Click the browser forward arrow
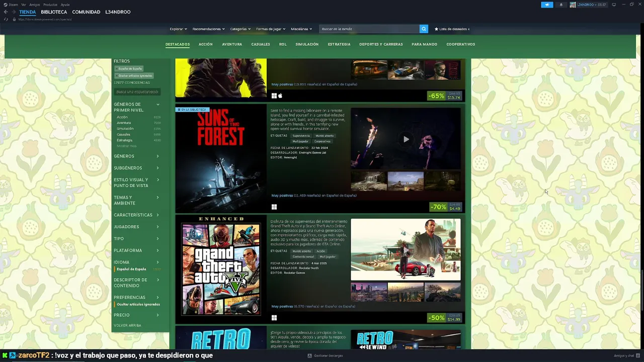Screen dimensions: 644x362 tap(13, 12)
